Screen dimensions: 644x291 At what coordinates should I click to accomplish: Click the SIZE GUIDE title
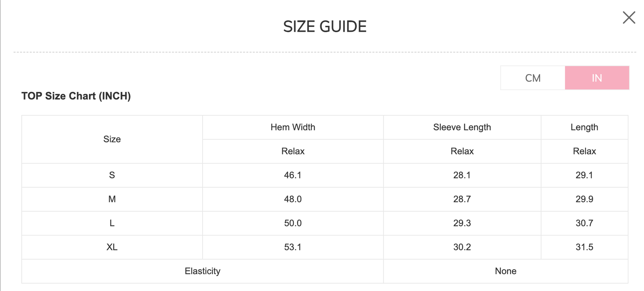point(325,27)
